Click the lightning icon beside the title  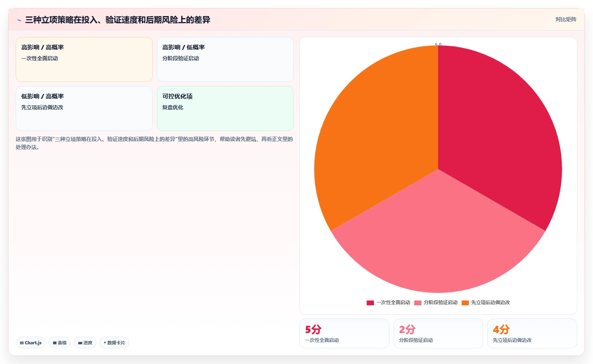pos(19,20)
